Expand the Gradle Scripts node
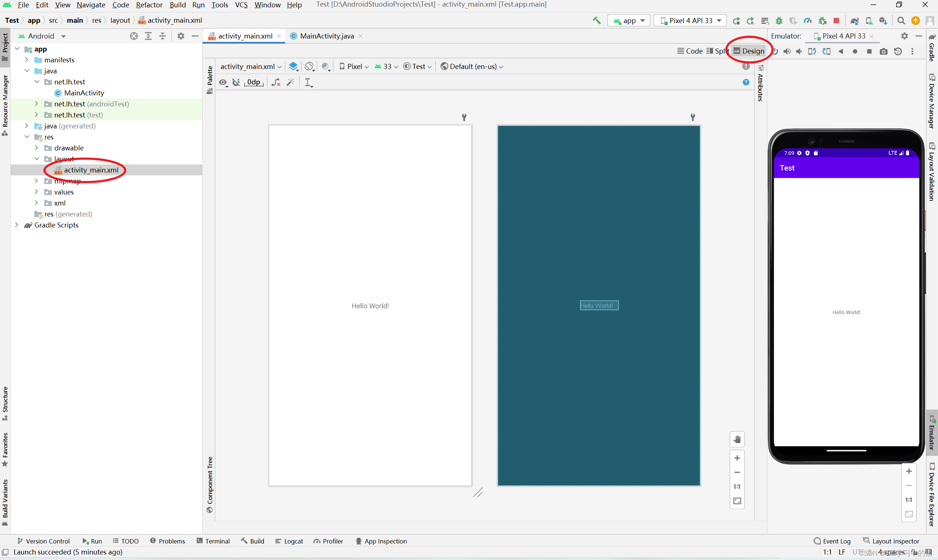 click(17, 225)
